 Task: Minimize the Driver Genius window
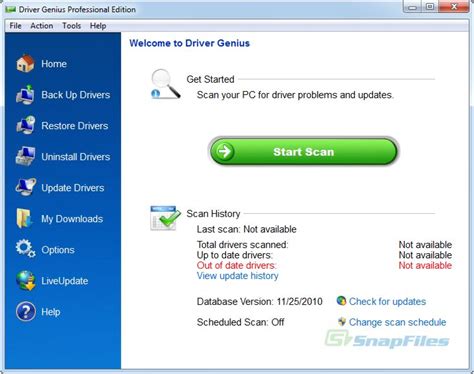(x=413, y=7)
